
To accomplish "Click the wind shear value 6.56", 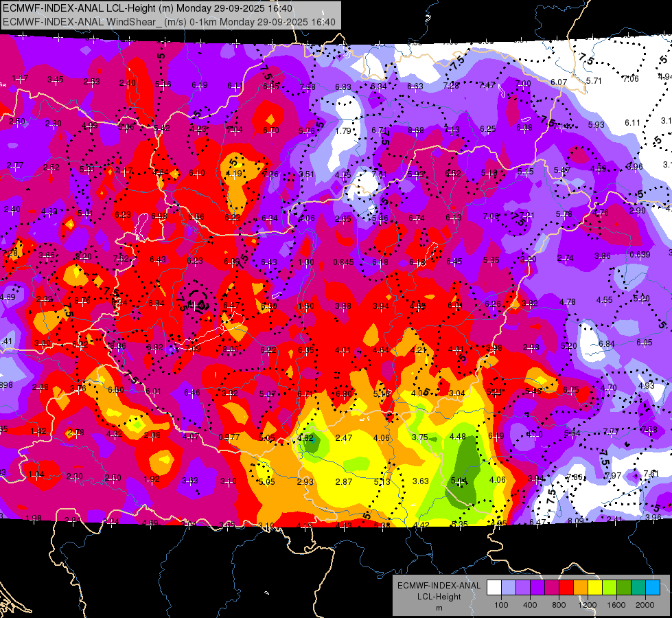I will point(196,216).
